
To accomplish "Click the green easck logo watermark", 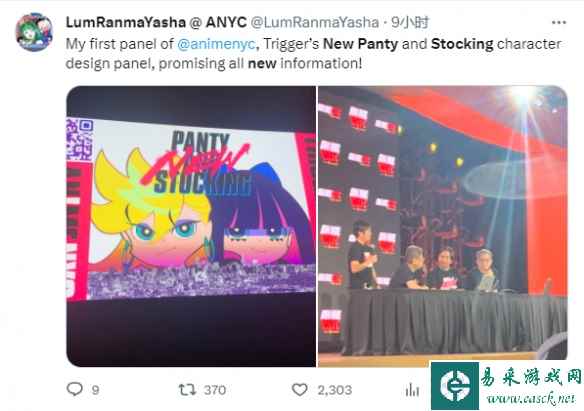I will 455,386.
